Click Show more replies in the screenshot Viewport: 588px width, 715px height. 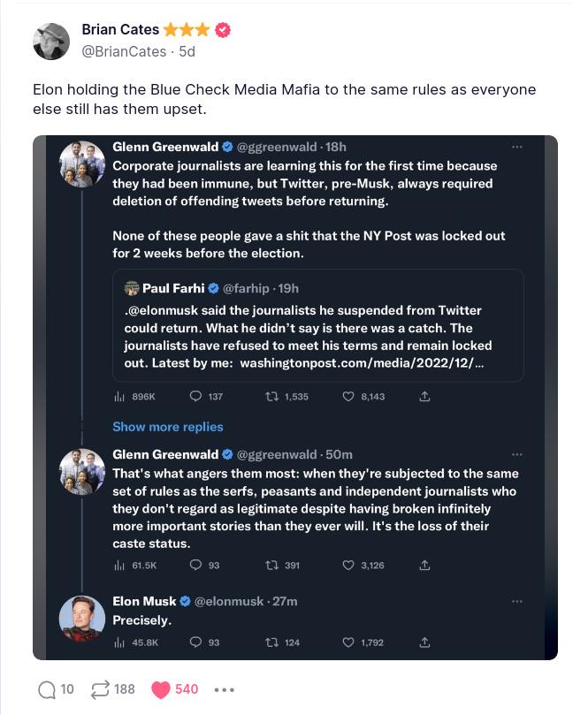point(168,427)
